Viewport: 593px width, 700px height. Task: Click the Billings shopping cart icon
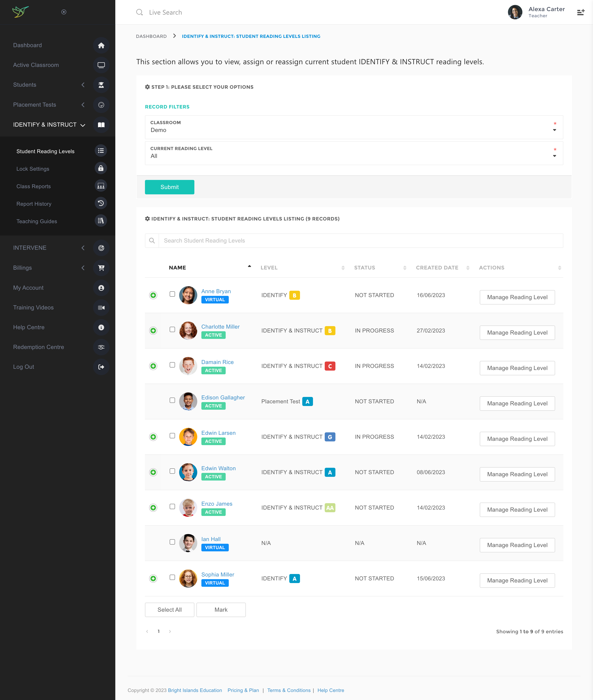point(101,268)
